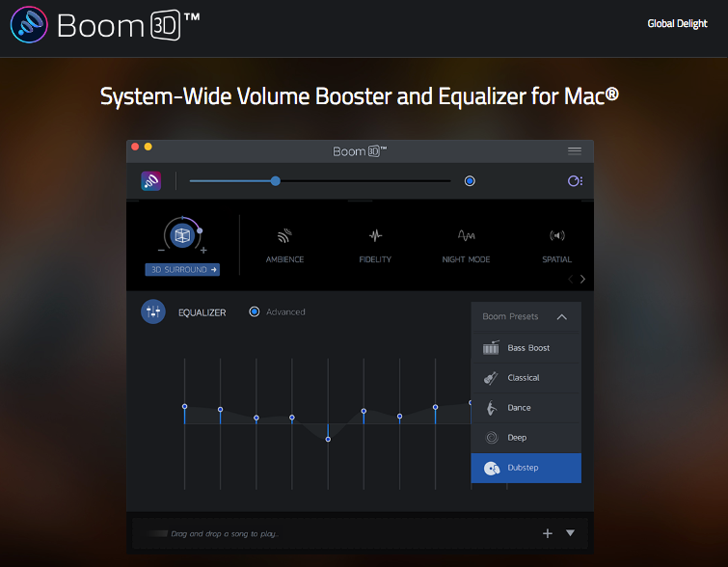Screen dimensions: 728x567
Task: Click the NIGHT MODE label text
Action: pos(466,259)
